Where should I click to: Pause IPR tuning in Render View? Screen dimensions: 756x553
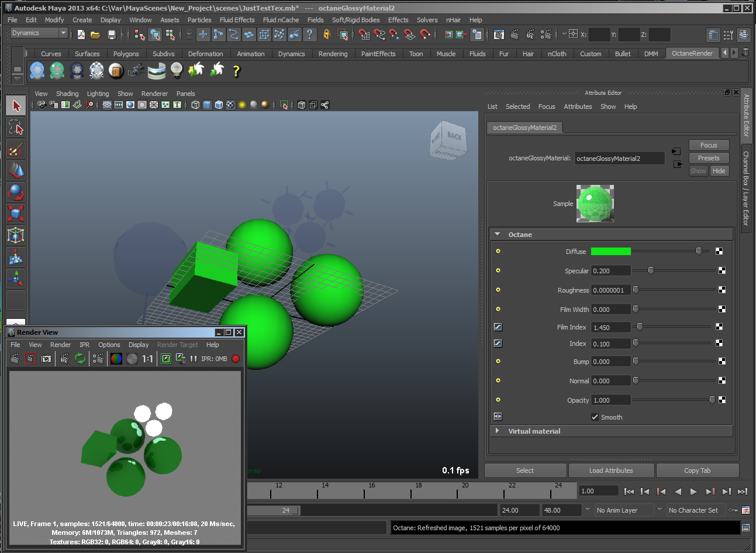194,359
